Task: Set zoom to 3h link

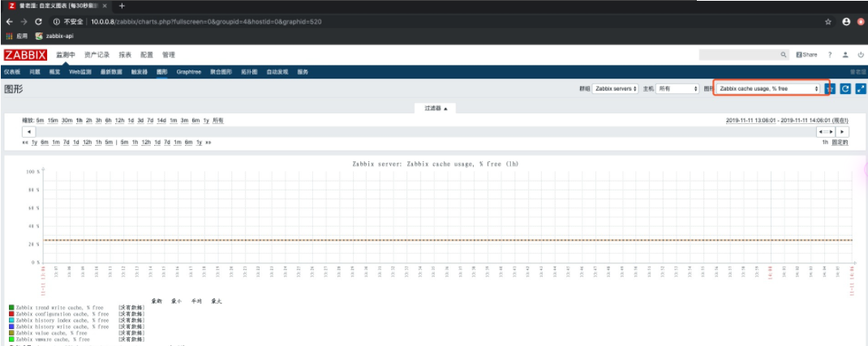Action: [x=98, y=121]
